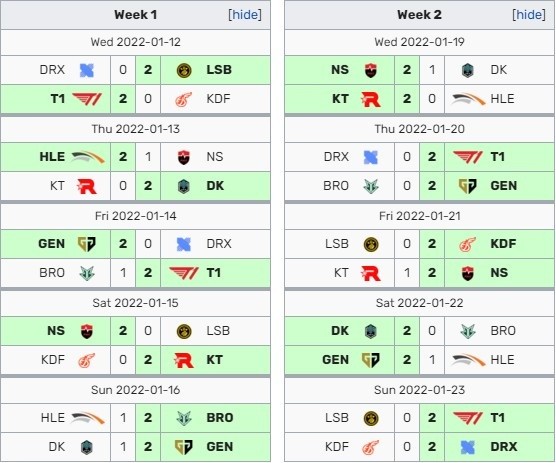
Task: Click the DRX logo in the Wed 2022-01-12 match
Action: [87, 70]
